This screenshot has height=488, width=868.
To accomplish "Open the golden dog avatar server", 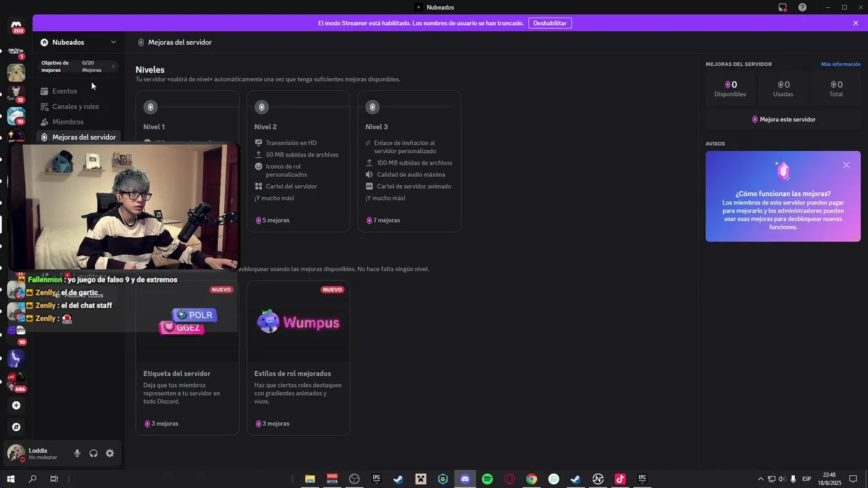I will point(16,72).
